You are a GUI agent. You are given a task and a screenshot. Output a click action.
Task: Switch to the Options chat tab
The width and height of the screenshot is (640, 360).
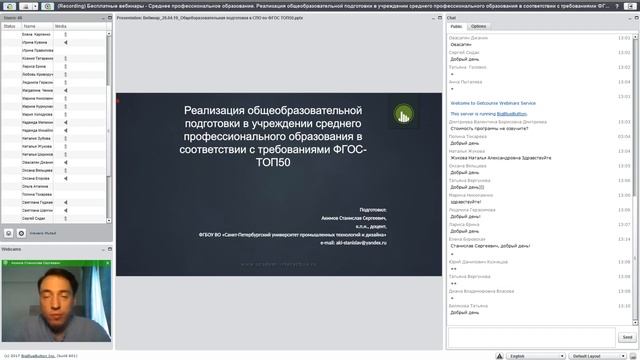(478, 26)
